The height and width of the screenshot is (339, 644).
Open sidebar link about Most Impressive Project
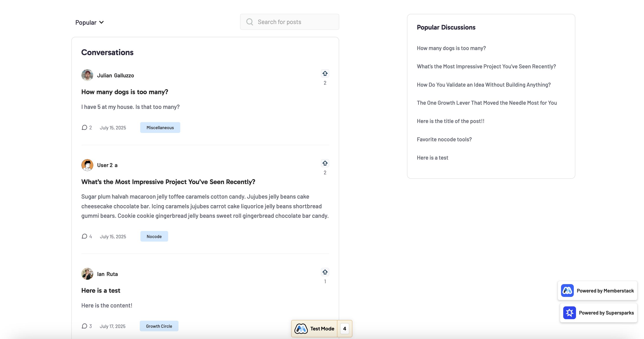(486, 66)
